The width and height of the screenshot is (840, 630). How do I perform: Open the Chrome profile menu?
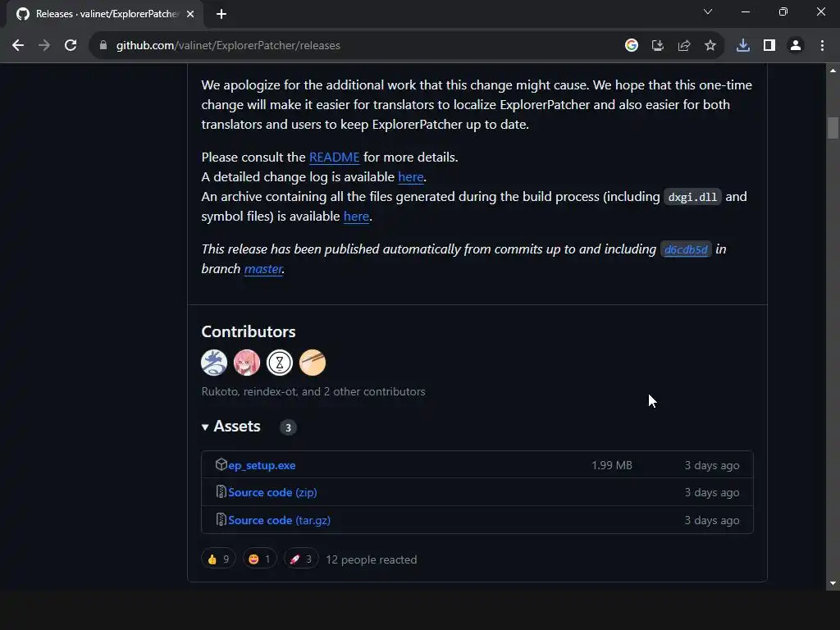(x=796, y=46)
